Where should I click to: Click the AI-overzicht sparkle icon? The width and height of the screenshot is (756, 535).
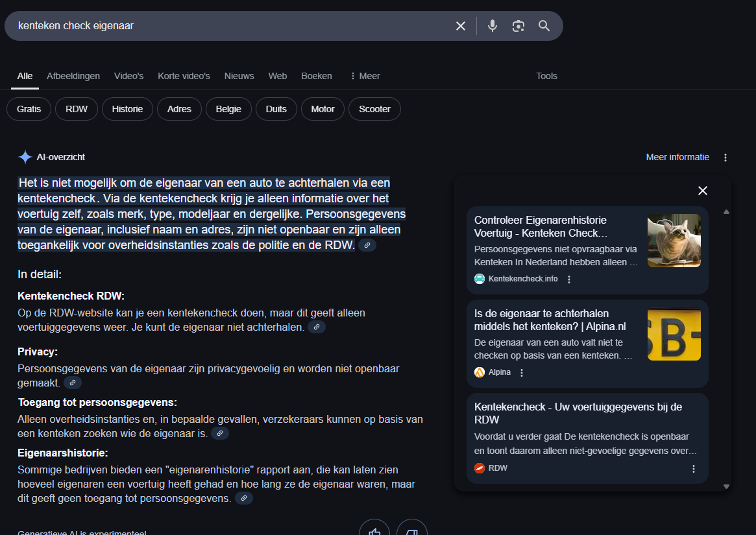pyautogui.click(x=25, y=156)
